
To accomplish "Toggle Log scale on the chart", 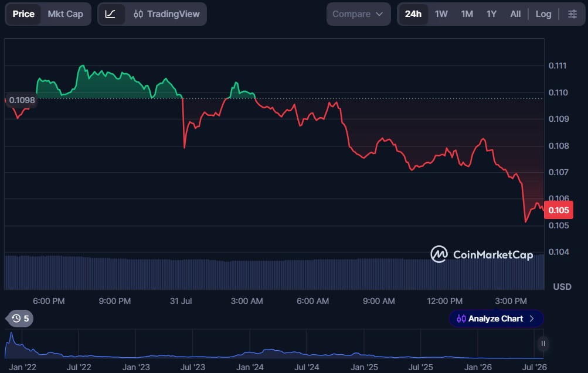I will (543, 14).
